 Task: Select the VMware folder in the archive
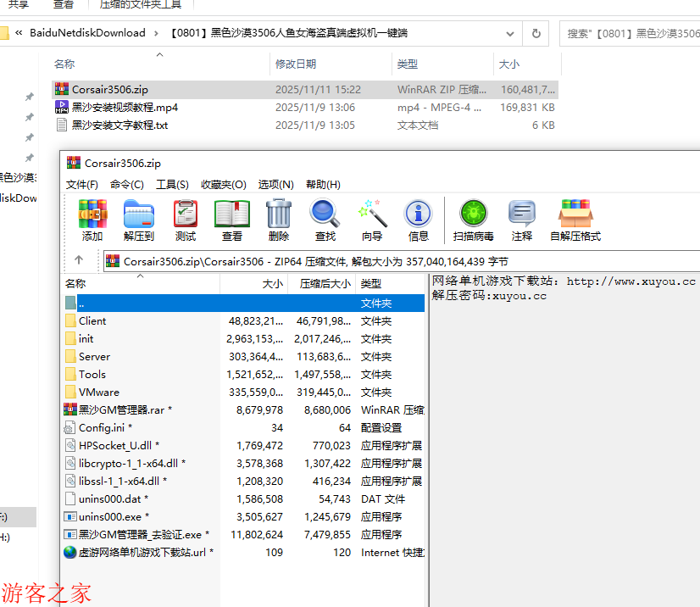click(x=99, y=392)
